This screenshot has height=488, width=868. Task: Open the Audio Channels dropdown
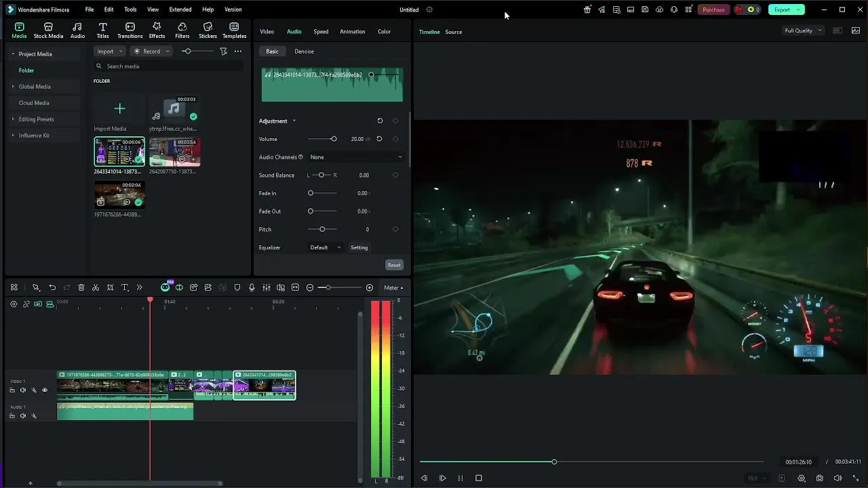click(x=356, y=157)
